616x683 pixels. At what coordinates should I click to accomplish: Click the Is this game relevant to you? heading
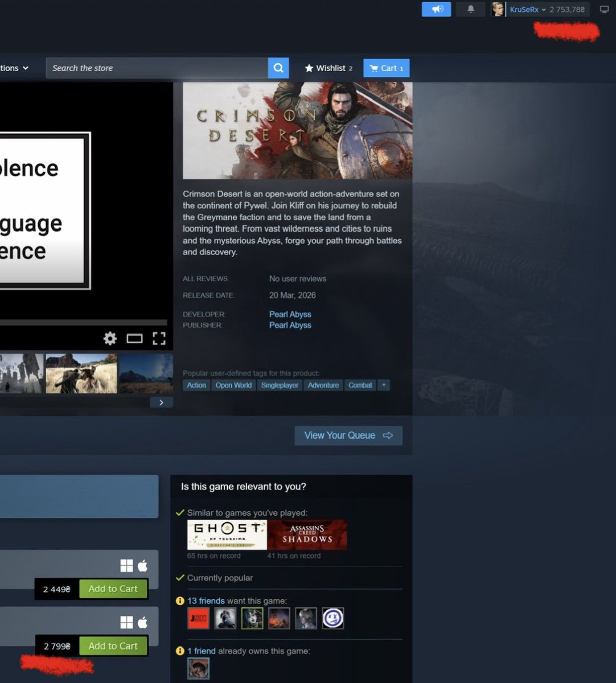click(x=244, y=487)
